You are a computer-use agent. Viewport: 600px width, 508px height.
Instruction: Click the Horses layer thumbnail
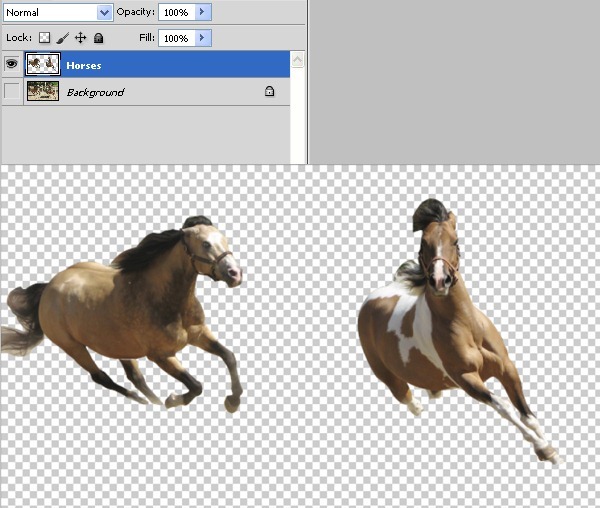coord(43,64)
